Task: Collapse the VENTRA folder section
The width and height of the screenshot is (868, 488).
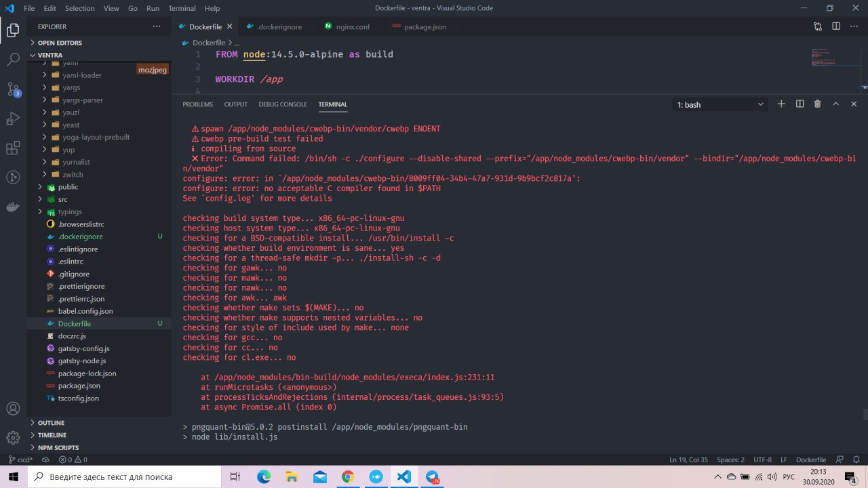Action: pyautogui.click(x=98, y=55)
